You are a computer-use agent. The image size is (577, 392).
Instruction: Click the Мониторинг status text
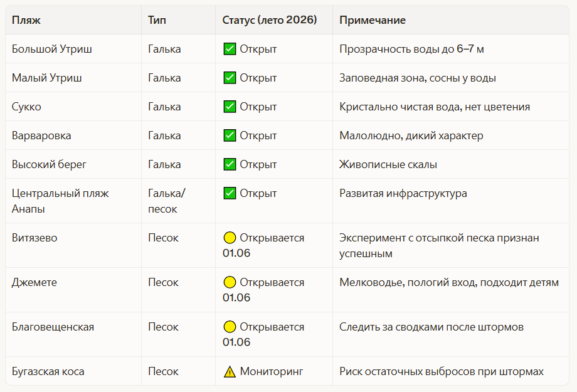tap(271, 371)
